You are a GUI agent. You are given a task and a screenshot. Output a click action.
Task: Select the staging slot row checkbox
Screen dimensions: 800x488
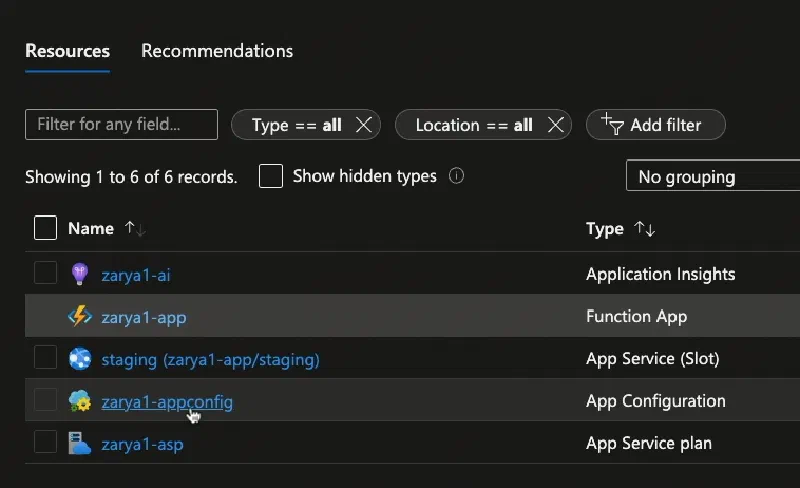coord(45,357)
